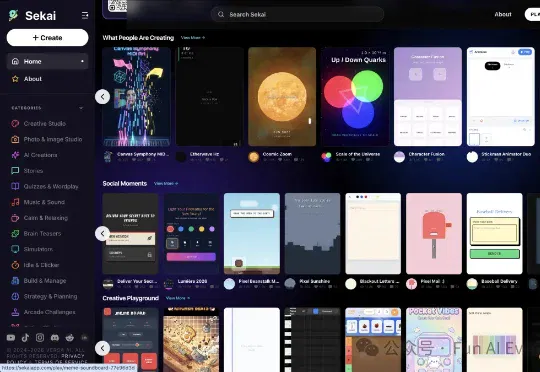Screen dimensions: 540x372
Task: Open the Canvas Symphony MIDI thumbnail
Action: coord(136,97)
